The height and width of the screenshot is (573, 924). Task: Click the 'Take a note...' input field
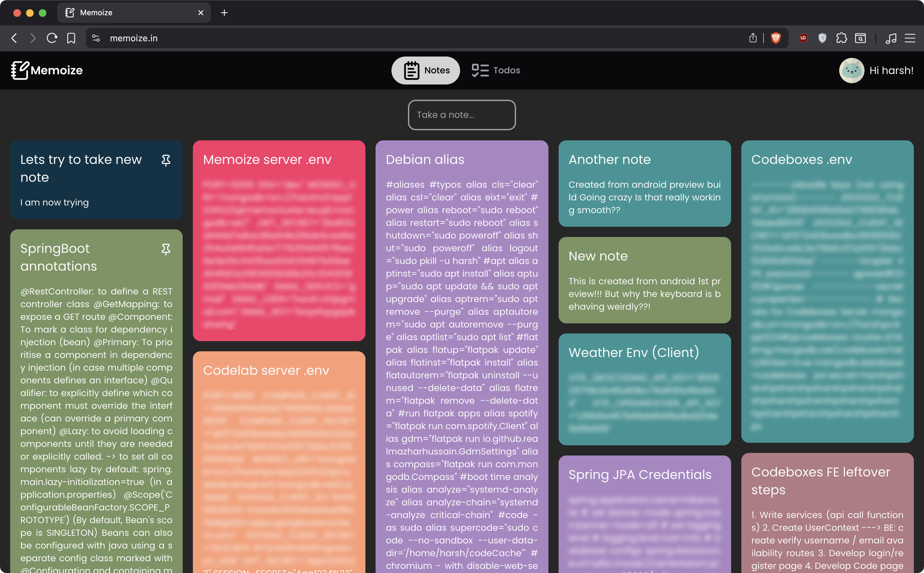tap(462, 115)
